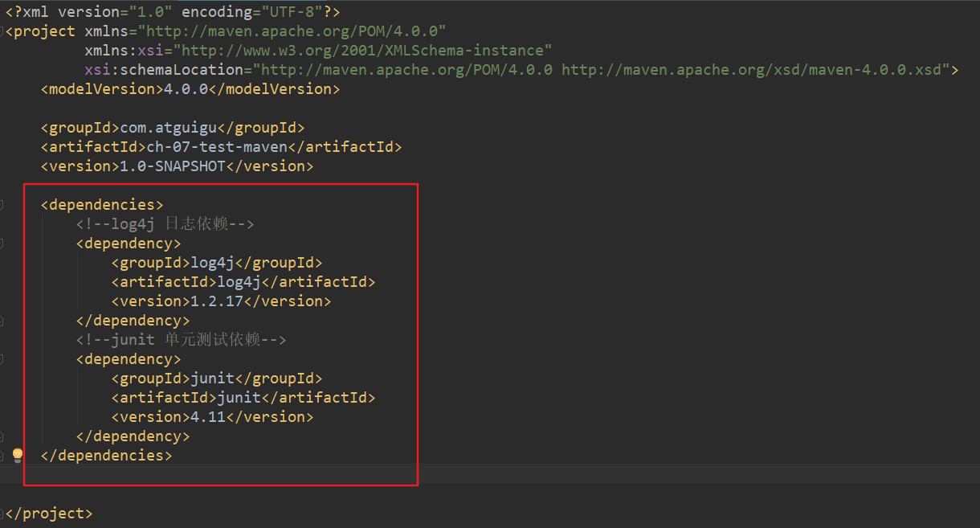The height and width of the screenshot is (528, 980).
Task: Click the com.atguigu groupId text
Action: pos(168,128)
